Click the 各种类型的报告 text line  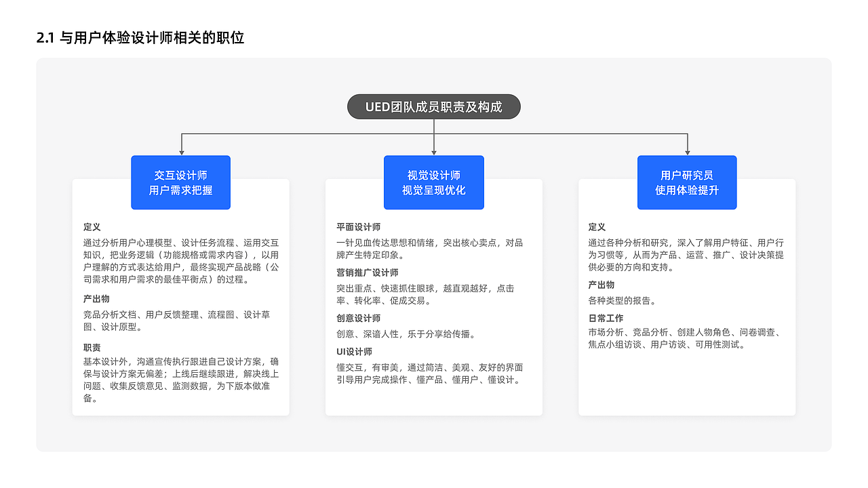(x=620, y=300)
